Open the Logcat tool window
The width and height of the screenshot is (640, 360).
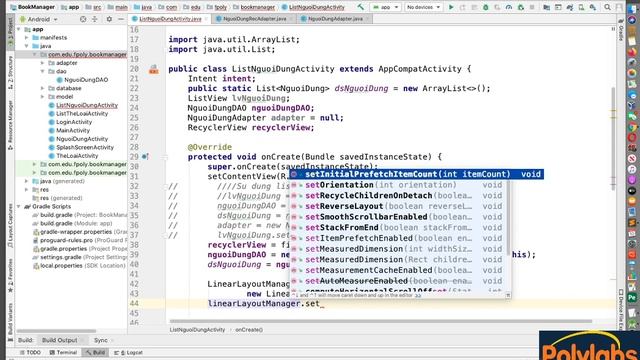130,352
